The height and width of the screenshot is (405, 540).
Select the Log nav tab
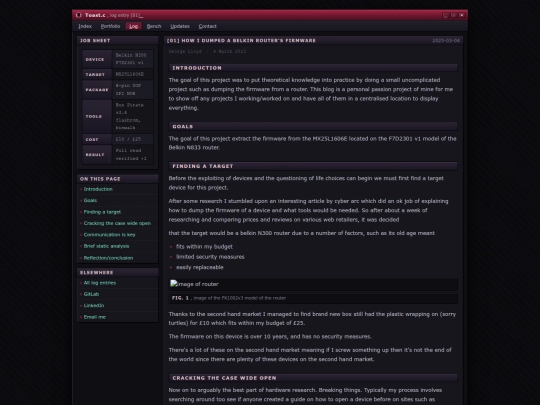(134, 26)
